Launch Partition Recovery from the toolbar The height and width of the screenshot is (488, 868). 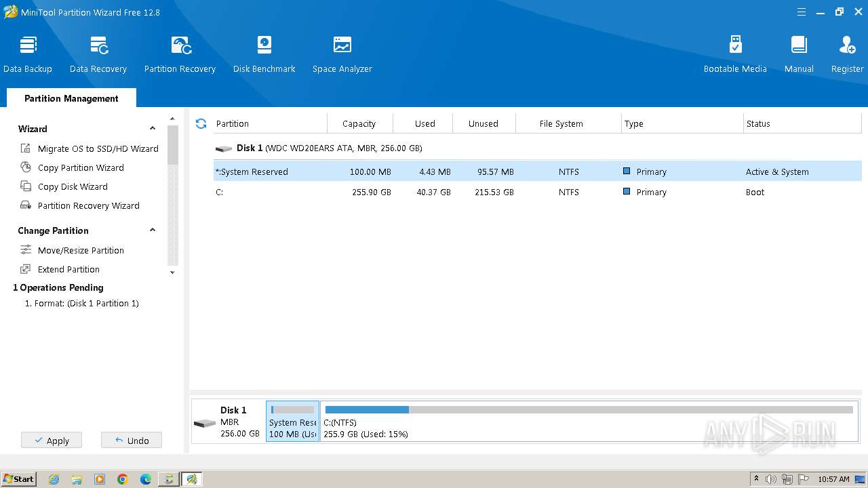(x=180, y=54)
